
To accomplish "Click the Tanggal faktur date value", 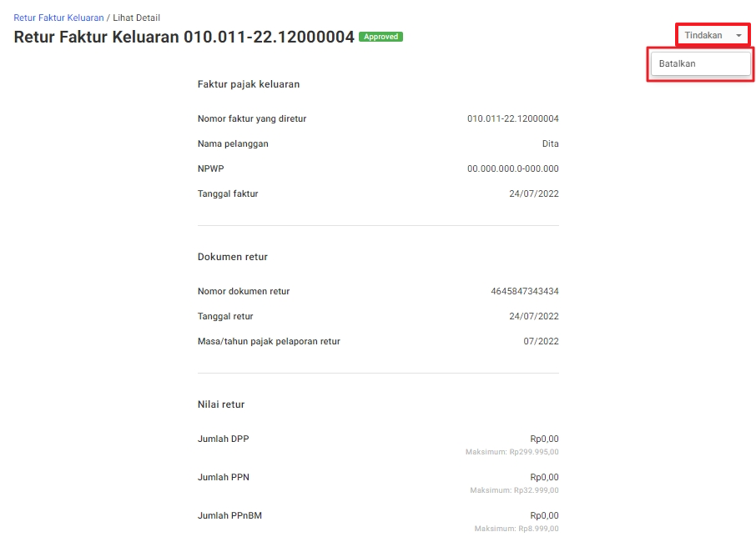I will 533,193.
